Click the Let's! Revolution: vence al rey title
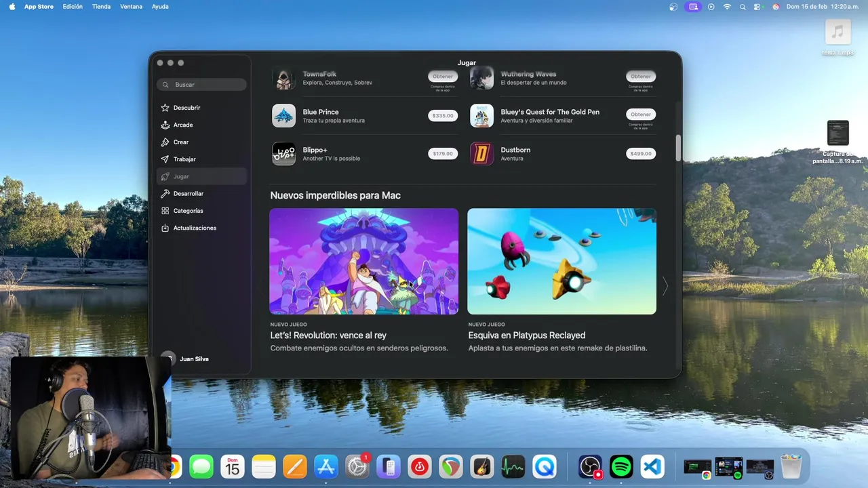The width and height of the screenshot is (868, 488). [328, 335]
